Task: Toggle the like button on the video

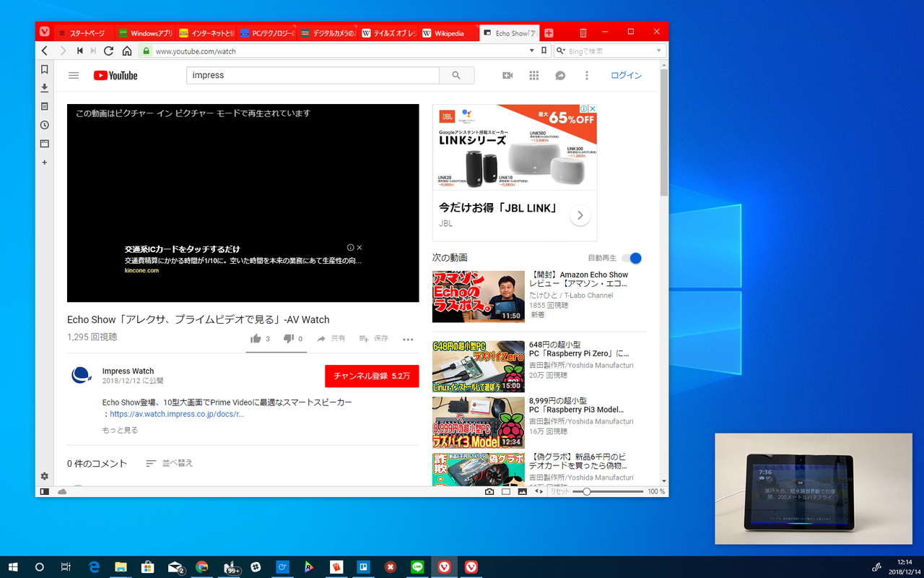Action: coord(256,337)
